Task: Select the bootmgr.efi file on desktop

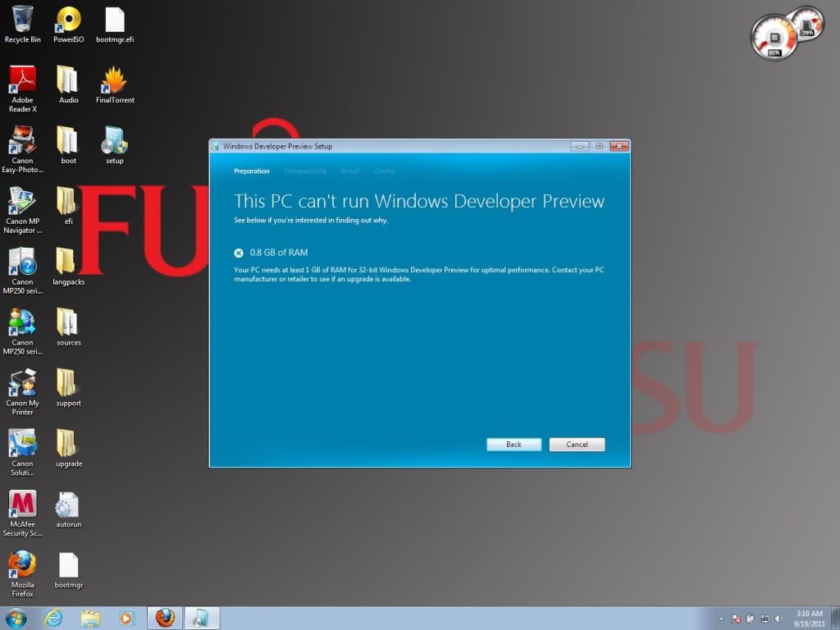Action: point(115,25)
